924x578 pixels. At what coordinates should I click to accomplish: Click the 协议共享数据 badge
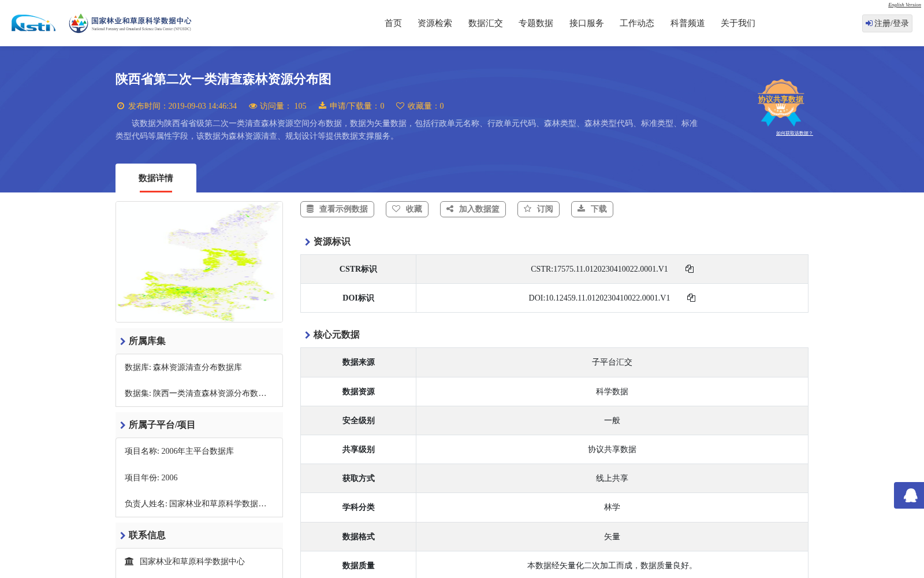coord(781,102)
